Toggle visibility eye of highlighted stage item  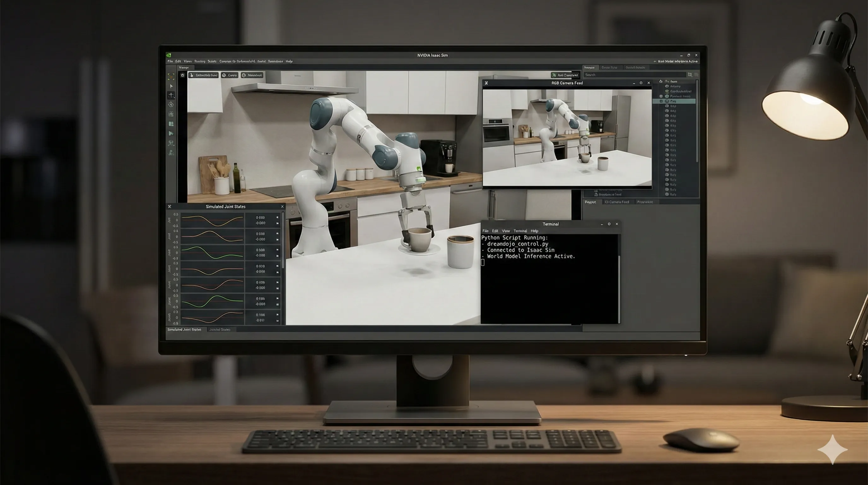point(667,101)
